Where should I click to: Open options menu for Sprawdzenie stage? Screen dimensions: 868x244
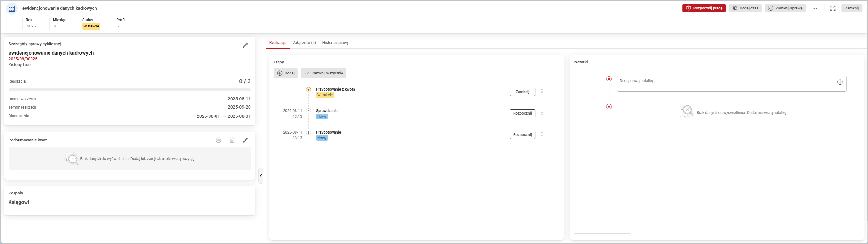(542, 113)
